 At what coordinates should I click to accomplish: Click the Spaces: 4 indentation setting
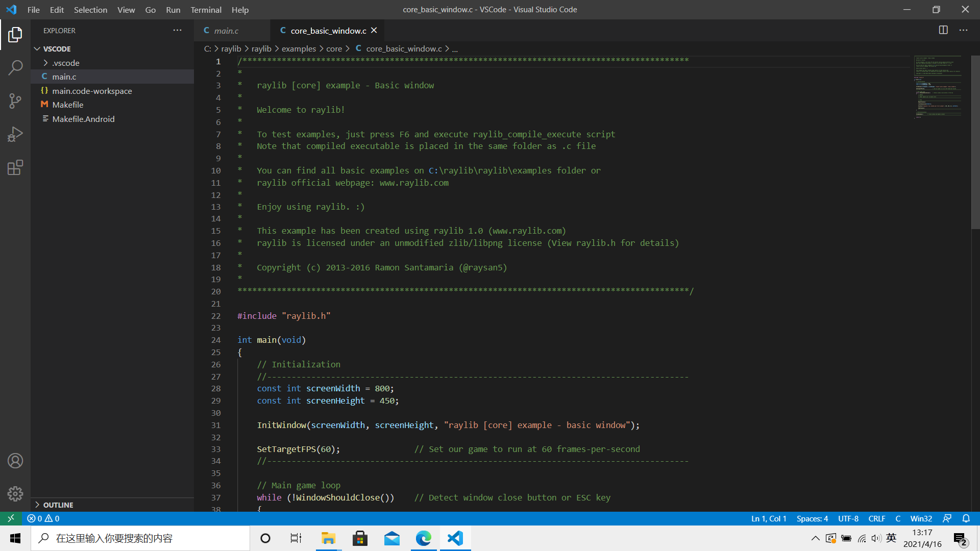click(812, 518)
